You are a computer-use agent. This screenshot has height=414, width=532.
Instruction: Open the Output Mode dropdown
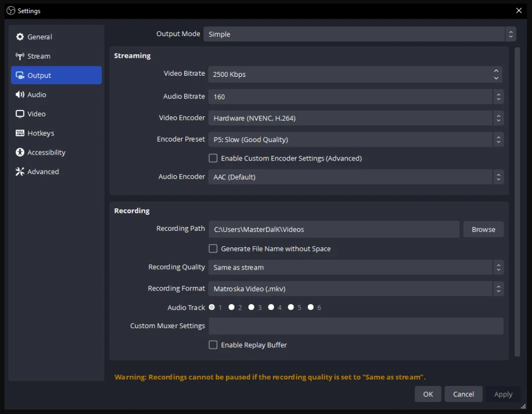(x=359, y=34)
